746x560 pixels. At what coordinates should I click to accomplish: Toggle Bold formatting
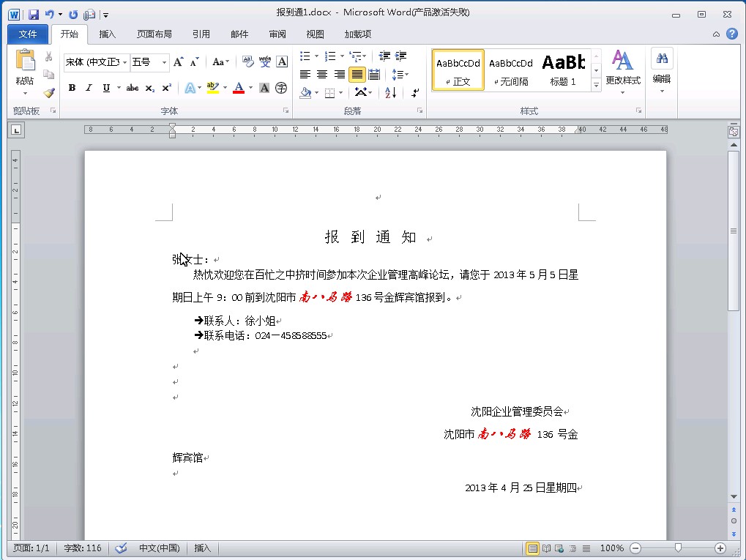point(72,88)
